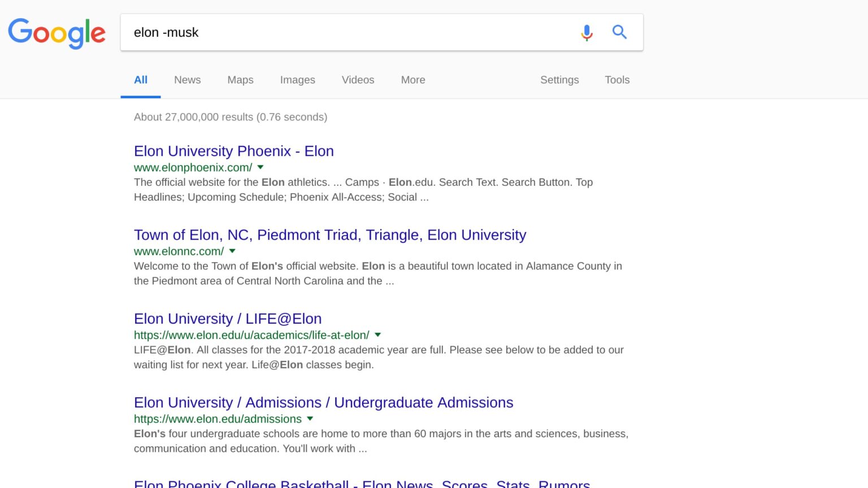
Task: Click the Google logo to return home
Action: coord(57,33)
